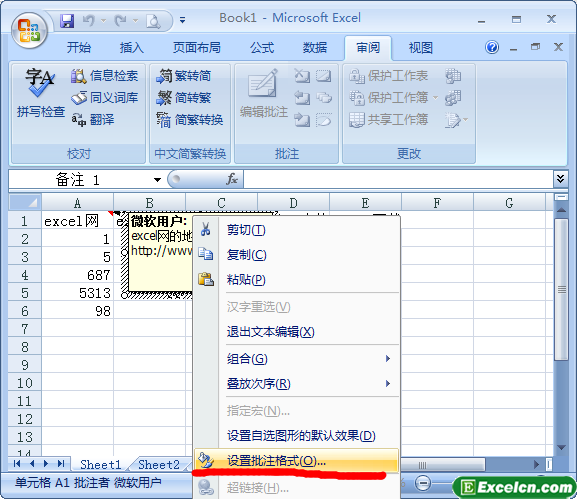Choose 剪切(T) from context menu

coord(297,230)
